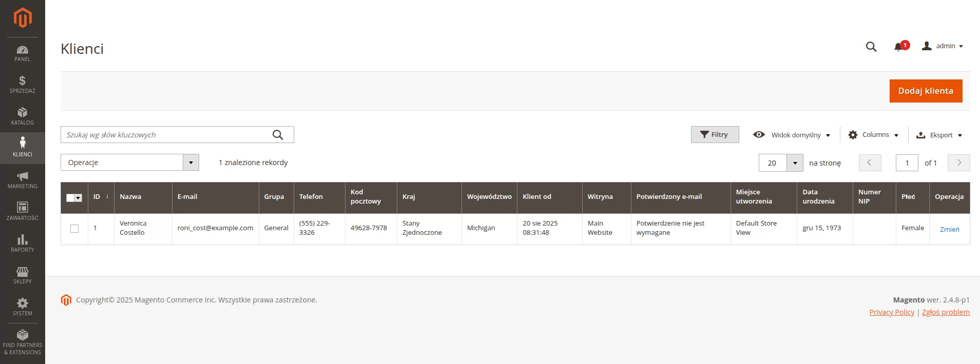980x364 pixels.
Task: Open the Katalog catalog menu
Action: tap(23, 116)
